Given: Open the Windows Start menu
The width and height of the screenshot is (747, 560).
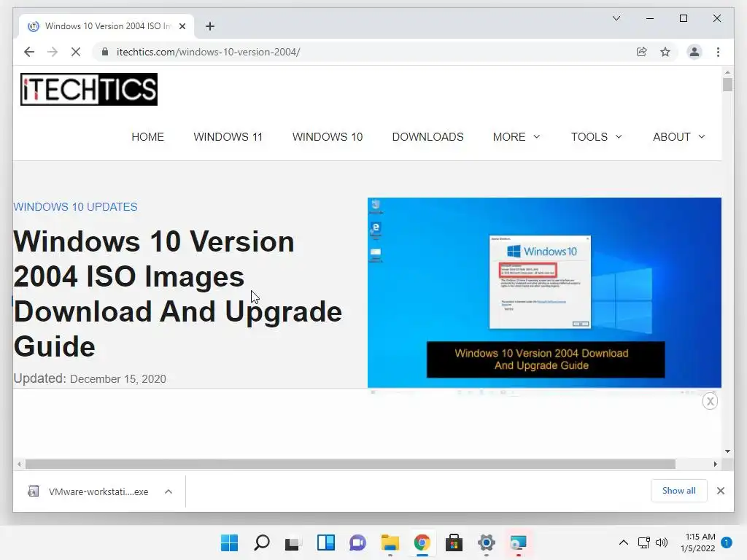Looking at the screenshot, I should 229,542.
